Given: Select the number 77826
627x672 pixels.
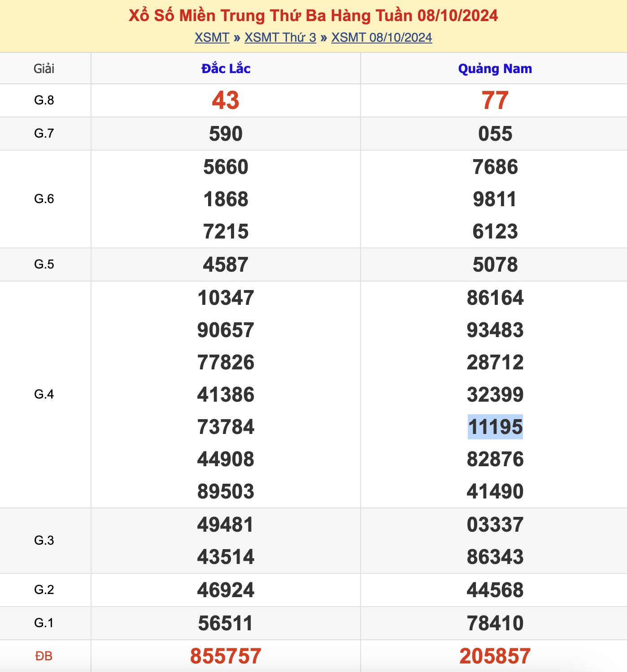Looking at the screenshot, I should point(226,362).
